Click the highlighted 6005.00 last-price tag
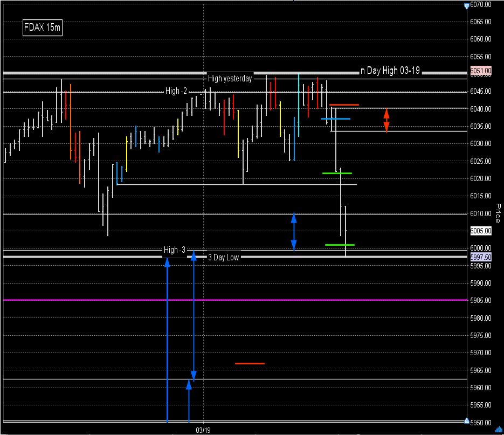504x435 pixels. (481, 231)
